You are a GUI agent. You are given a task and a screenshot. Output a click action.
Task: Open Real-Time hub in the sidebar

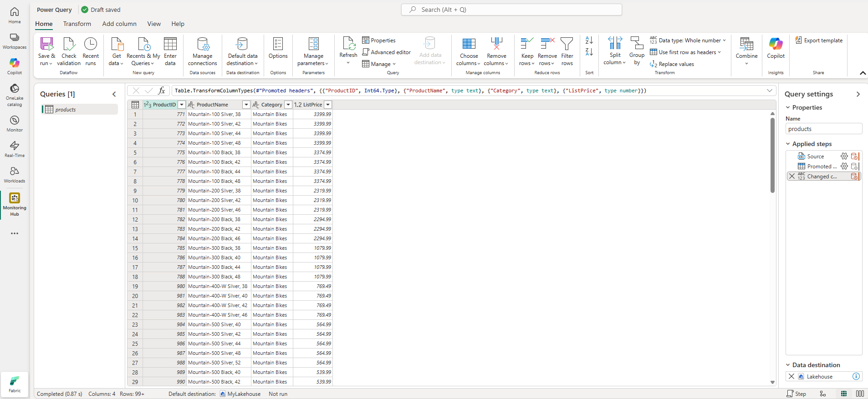15,149
